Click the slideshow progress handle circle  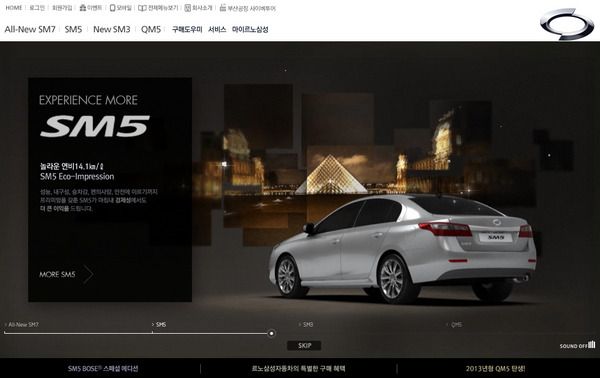click(x=271, y=334)
